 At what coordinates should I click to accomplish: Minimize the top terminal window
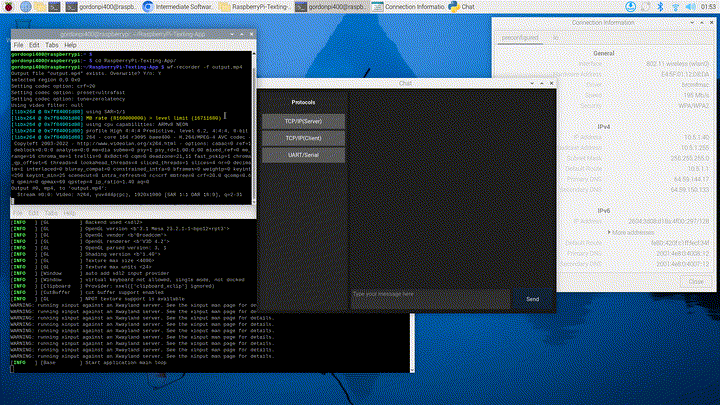[232, 34]
